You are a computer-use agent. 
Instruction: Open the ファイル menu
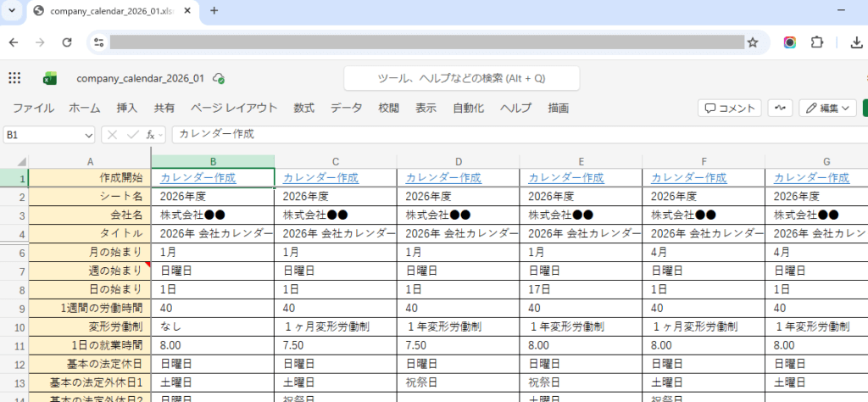coord(33,108)
